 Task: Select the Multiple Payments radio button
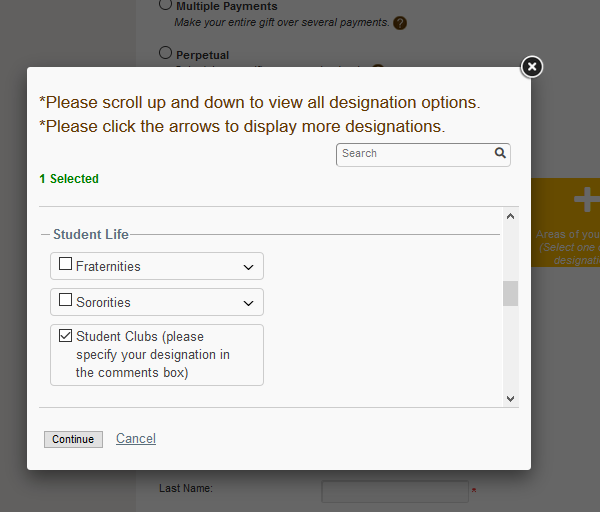(x=165, y=4)
